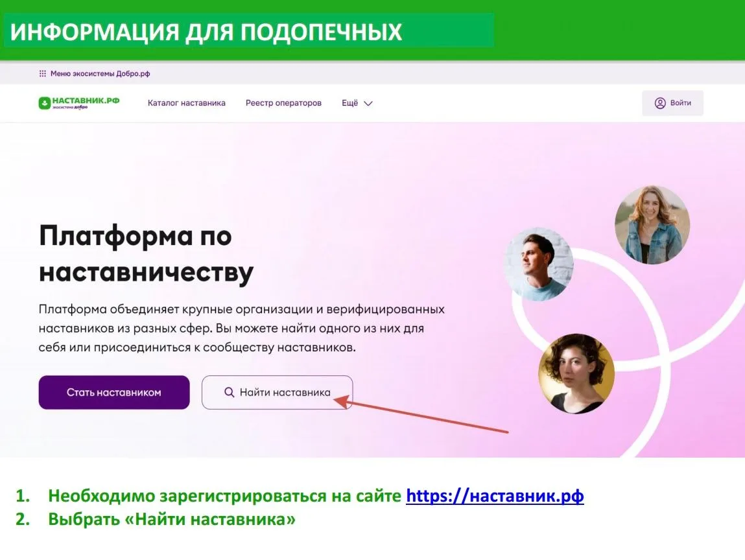The image size is (745, 560).
Task: Click the magnifier icon in Найти наставника
Action: [x=229, y=392]
